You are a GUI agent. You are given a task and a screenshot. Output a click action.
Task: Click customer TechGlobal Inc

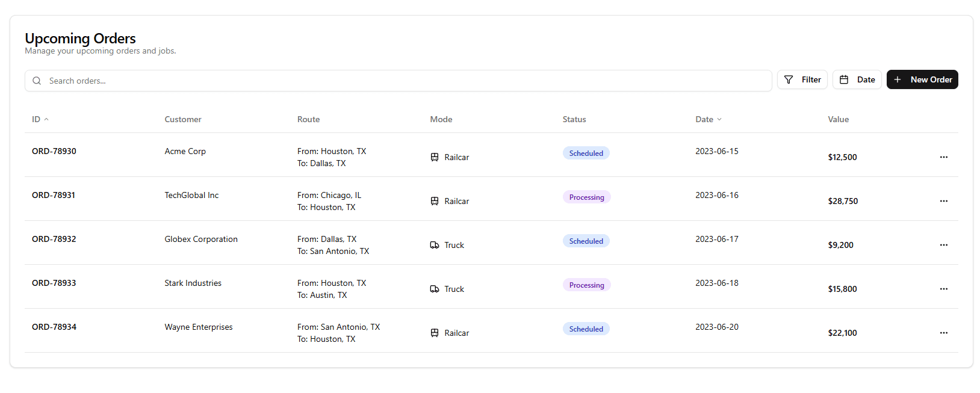pyautogui.click(x=191, y=195)
